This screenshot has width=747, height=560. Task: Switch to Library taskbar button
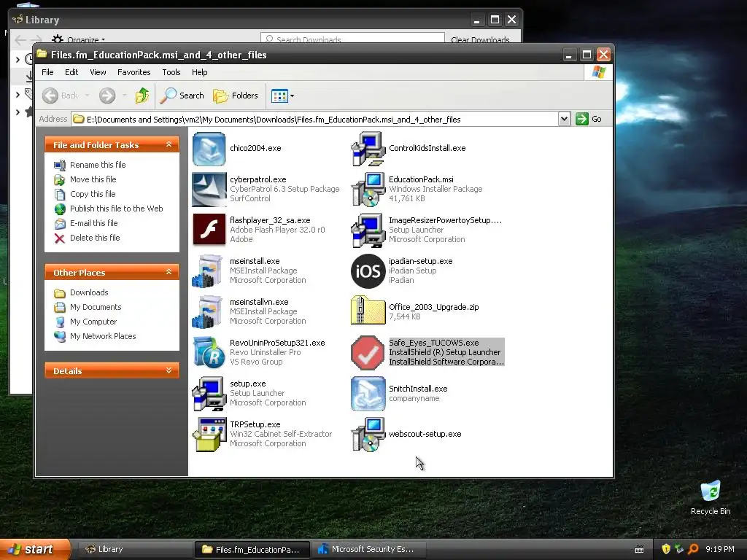(x=134, y=550)
